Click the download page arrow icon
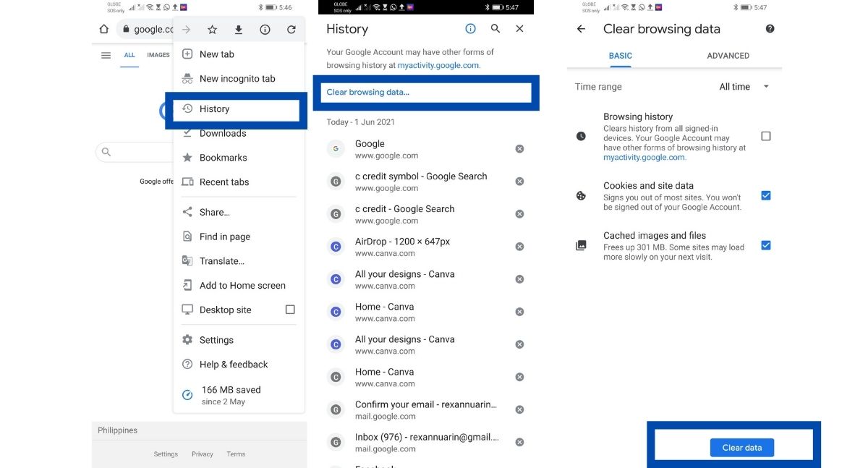The image size is (868, 468). [238, 30]
